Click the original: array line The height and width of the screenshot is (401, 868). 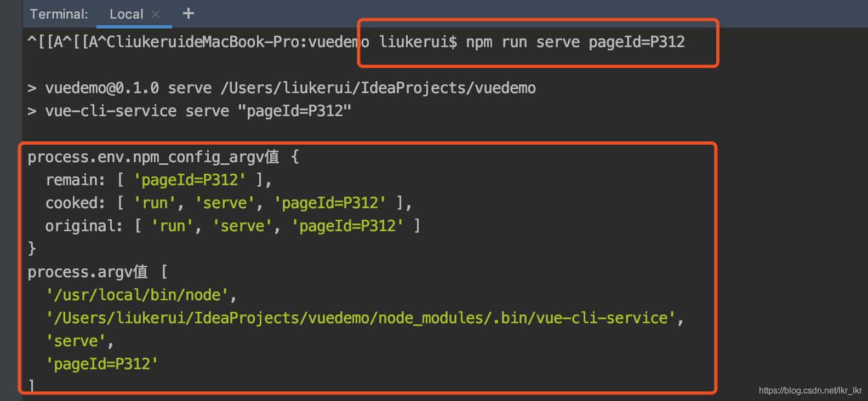[x=232, y=226]
